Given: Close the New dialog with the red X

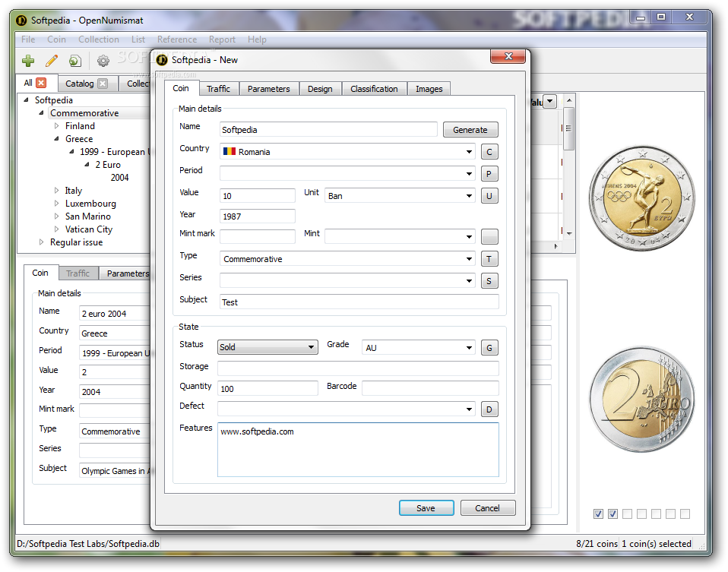Looking at the screenshot, I should click(508, 57).
